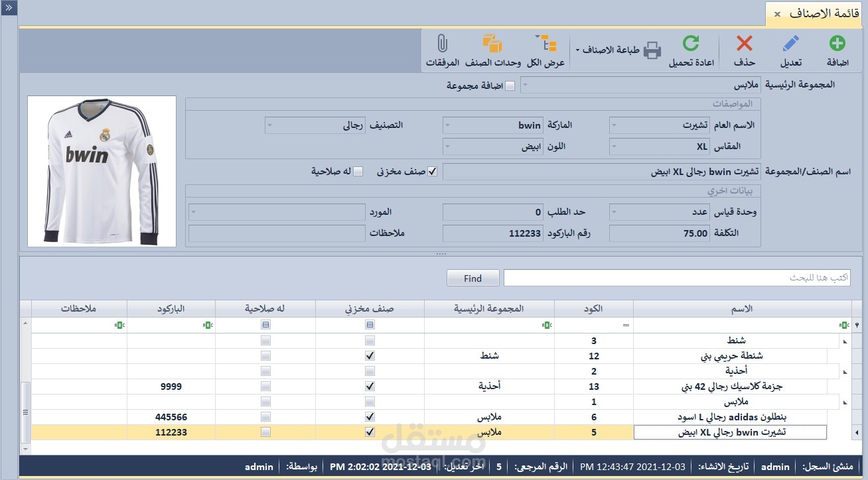This screenshot has height=480, width=868.
Task: Open the طباعة الاصناف dropdown arrow
Action: click(578, 50)
